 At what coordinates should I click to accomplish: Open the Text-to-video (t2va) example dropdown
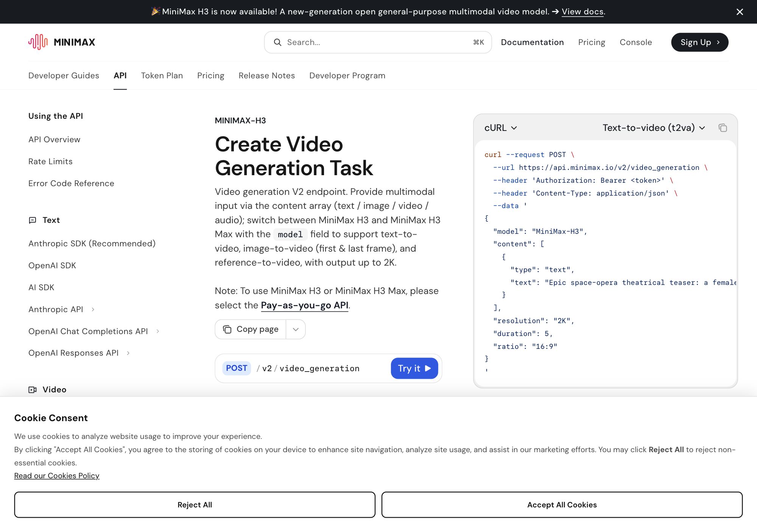tap(654, 128)
